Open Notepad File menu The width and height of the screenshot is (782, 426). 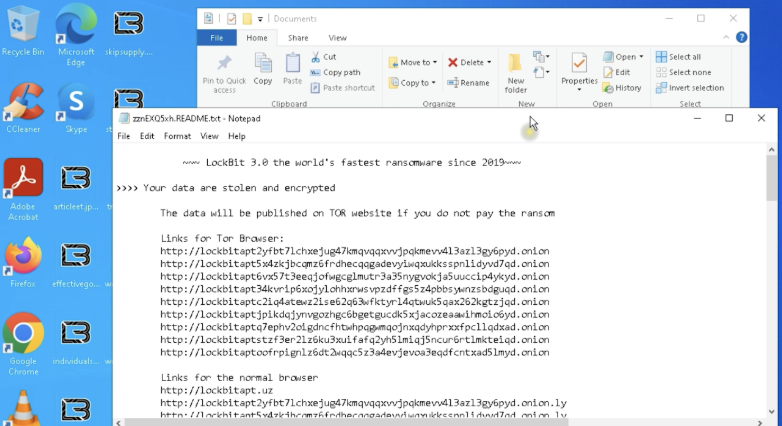pyautogui.click(x=124, y=136)
